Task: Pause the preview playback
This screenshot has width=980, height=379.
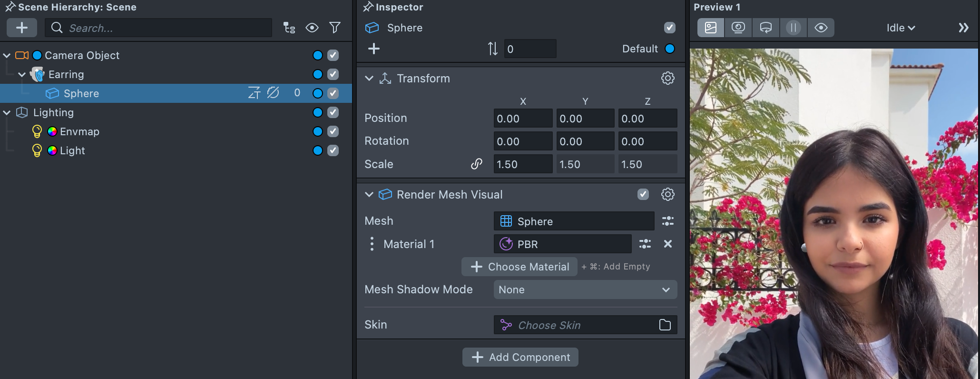Action: click(x=793, y=28)
